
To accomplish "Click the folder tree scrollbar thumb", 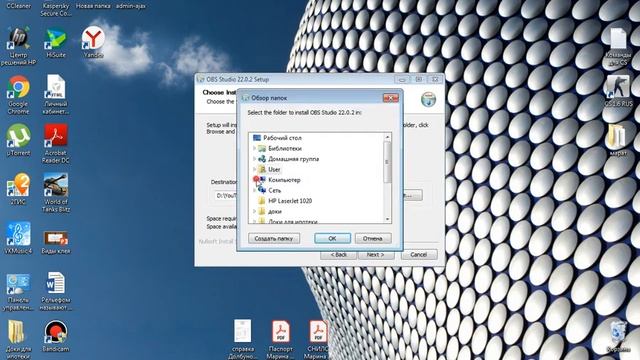I will pyautogui.click(x=387, y=162).
